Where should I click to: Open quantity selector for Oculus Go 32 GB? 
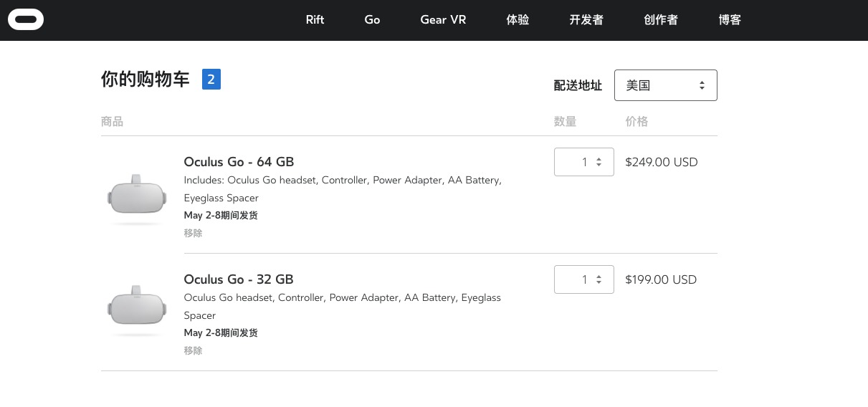point(583,279)
